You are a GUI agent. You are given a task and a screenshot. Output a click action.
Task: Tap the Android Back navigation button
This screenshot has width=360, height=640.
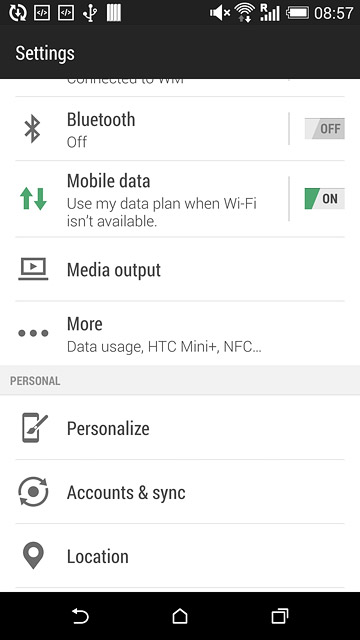[x=80, y=616]
